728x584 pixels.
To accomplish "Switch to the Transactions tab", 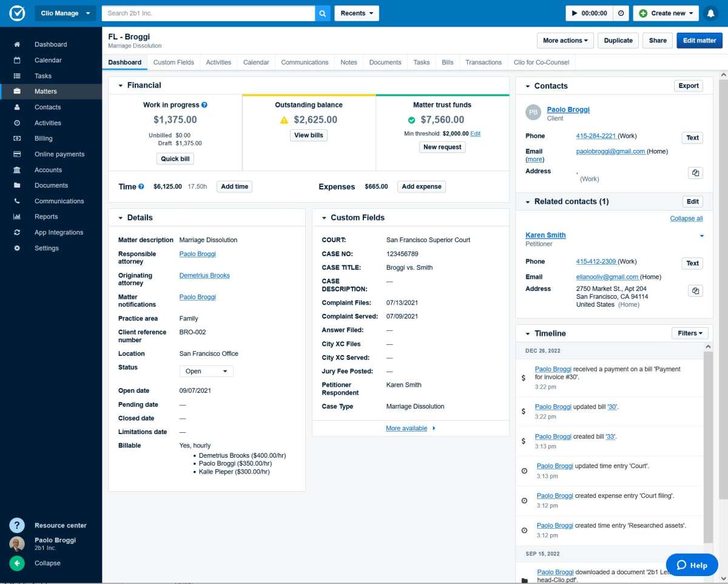I will point(483,61).
